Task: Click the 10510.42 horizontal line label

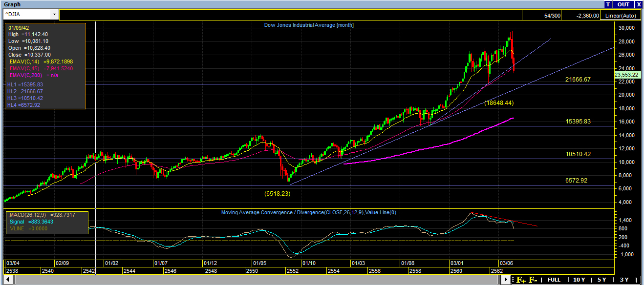Action: coord(578,154)
